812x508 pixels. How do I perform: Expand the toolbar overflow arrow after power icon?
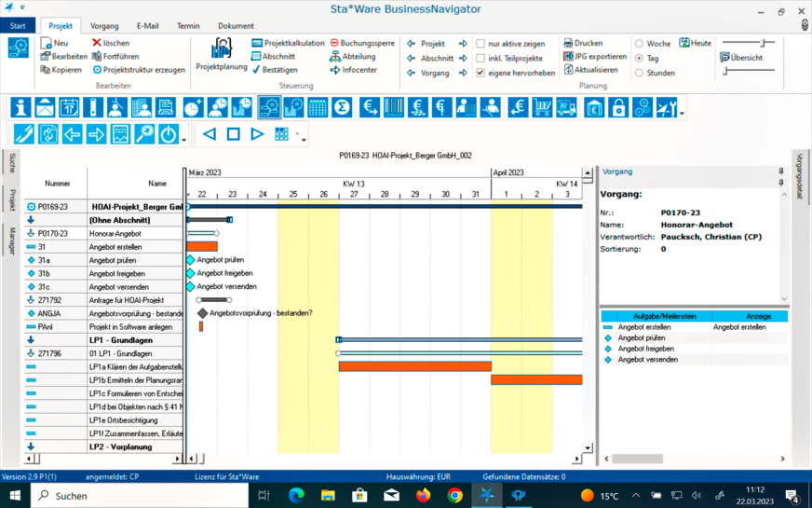183,140
